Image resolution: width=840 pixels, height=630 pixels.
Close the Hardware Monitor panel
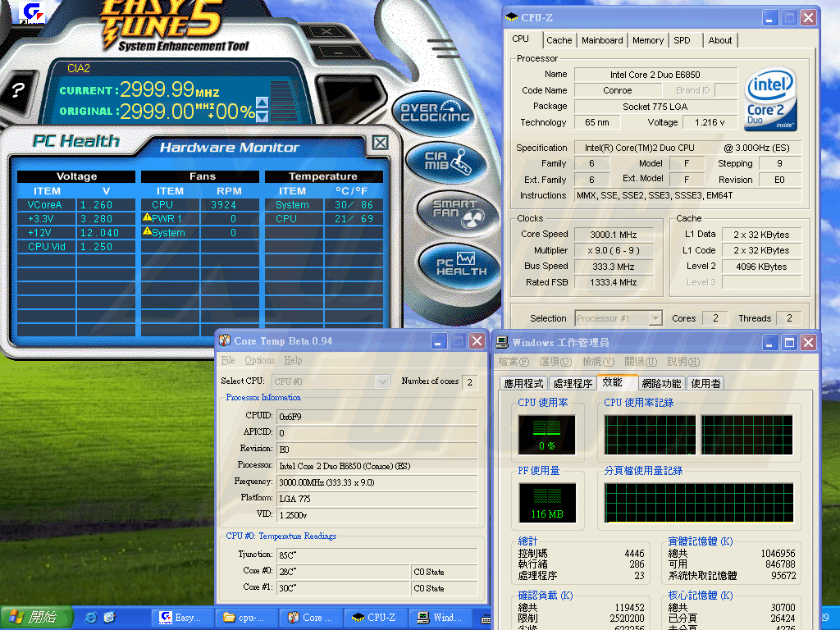pyautogui.click(x=380, y=143)
